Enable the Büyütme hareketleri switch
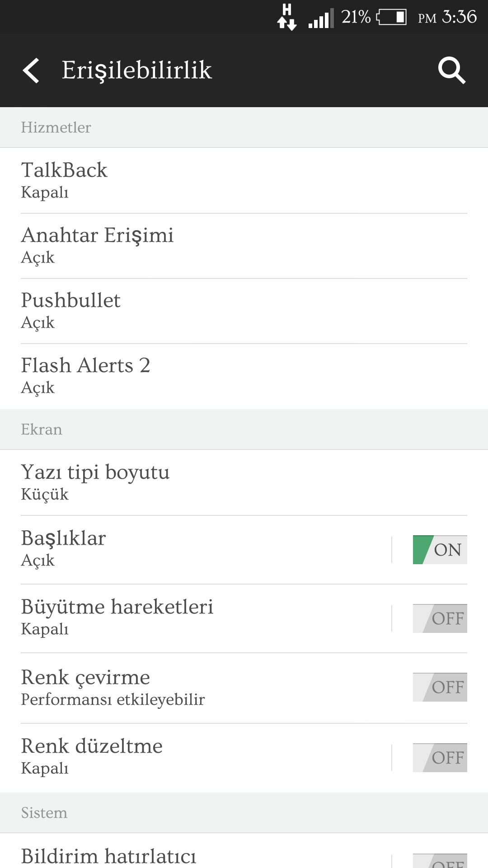Screen dimensions: 488x868 [x=440, y=618]
